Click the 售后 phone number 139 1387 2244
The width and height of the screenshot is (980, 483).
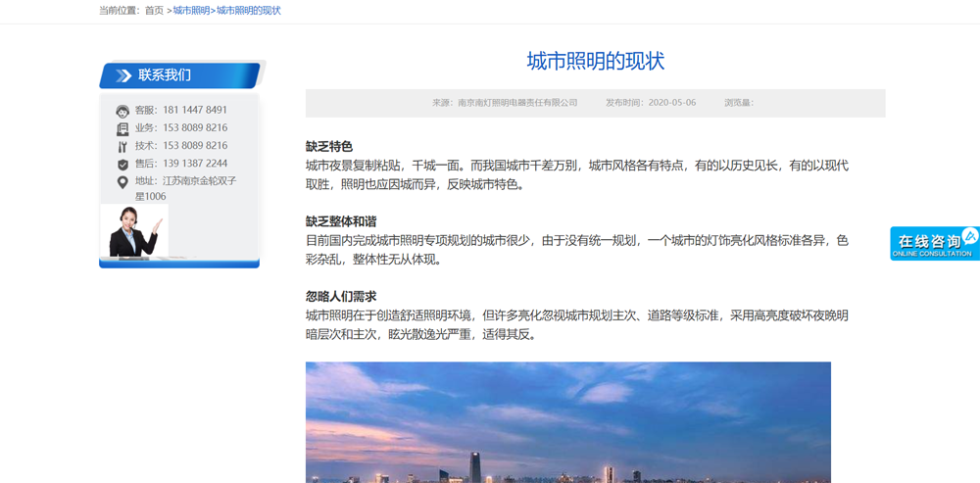[x=194, y=164]
